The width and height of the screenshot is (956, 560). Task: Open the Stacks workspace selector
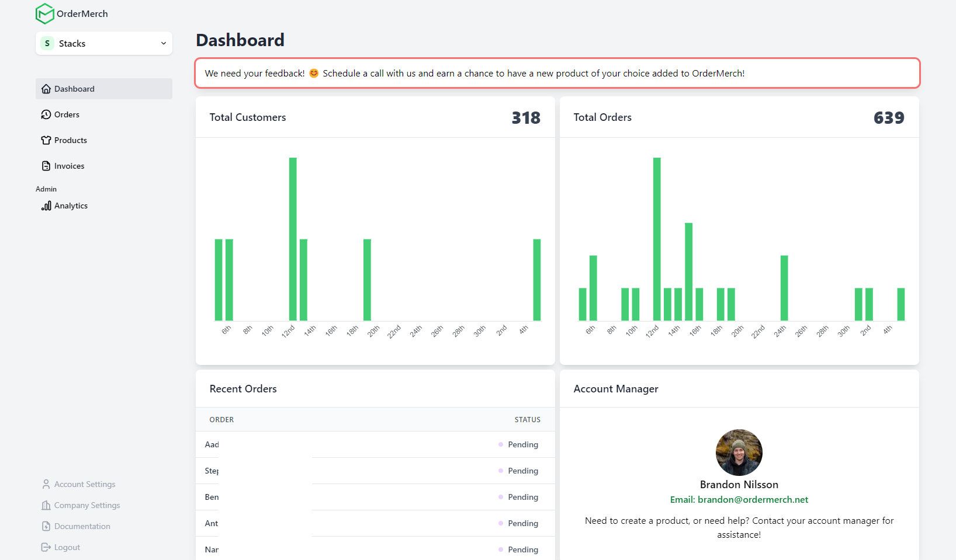(103, 43)
